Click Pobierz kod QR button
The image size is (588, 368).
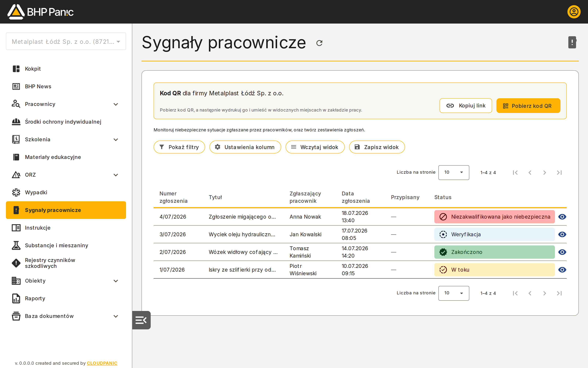pyautogui.click(x=528, y=106)
